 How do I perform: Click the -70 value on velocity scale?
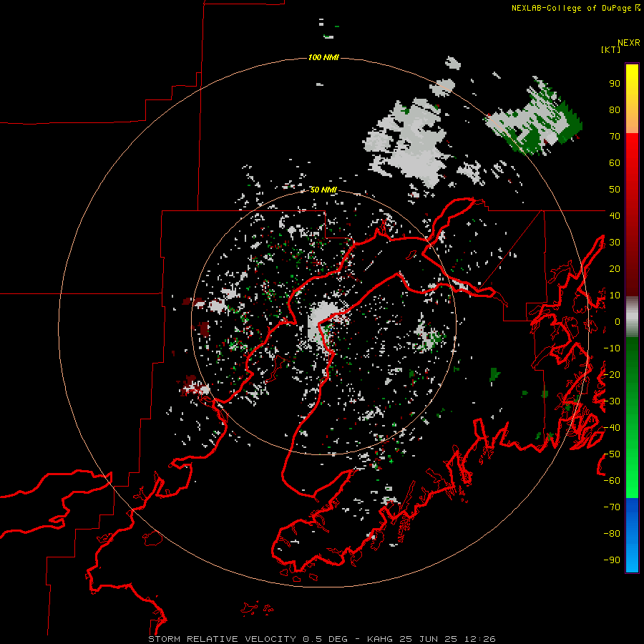tap(612, 507)
